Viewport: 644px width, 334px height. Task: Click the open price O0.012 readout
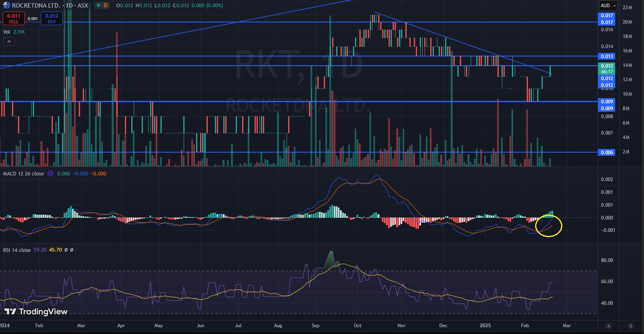(x=124, y=6)
